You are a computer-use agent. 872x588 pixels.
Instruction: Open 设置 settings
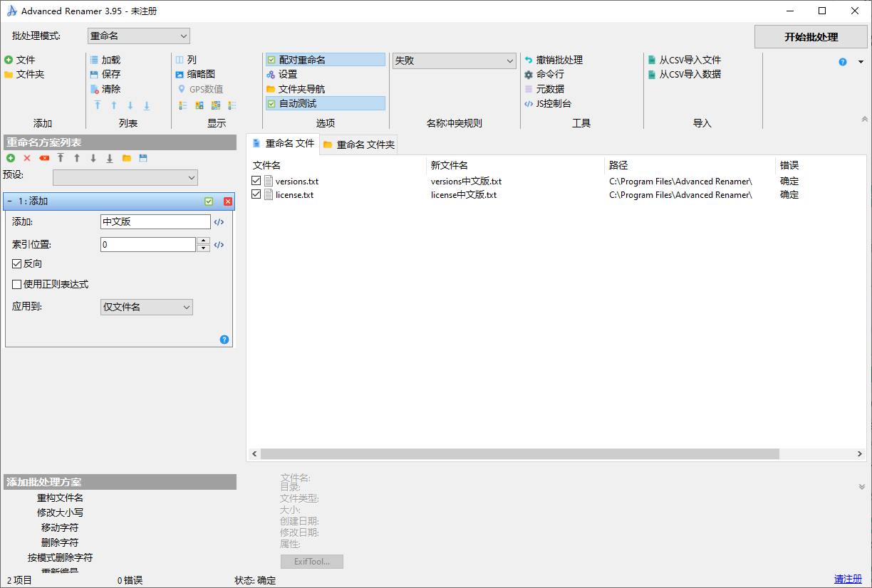pyautogui.click(x=281, y=74)
